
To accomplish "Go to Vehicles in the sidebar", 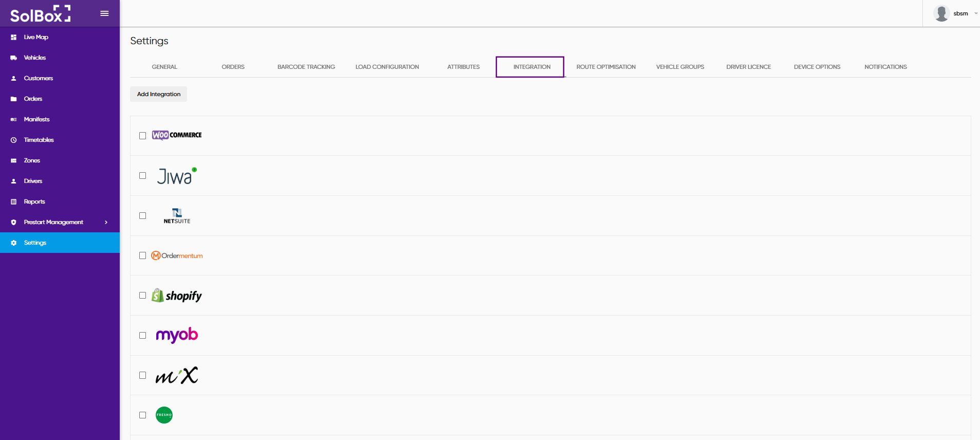I will [x=60, y=58].
